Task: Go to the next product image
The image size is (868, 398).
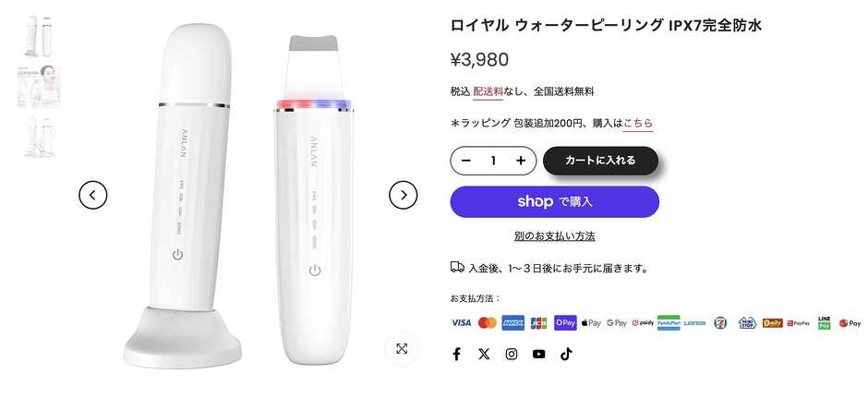Action: (404, 195)
